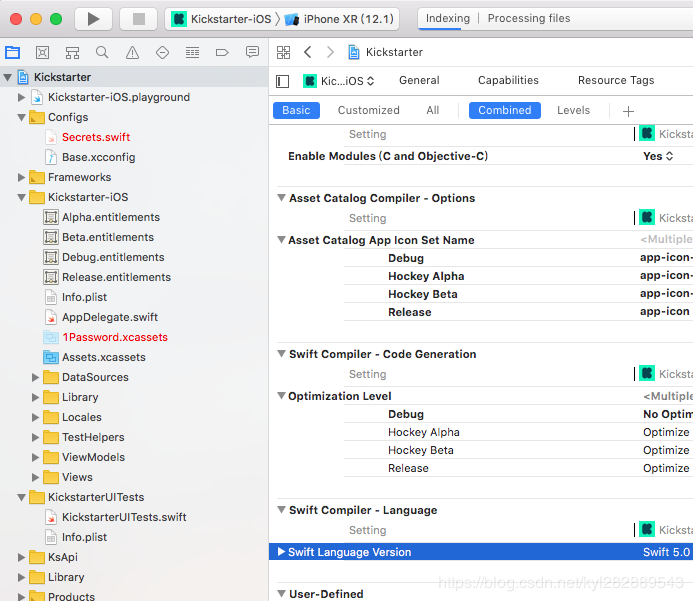Stop the running build
This screenshot has width=693, height=601.
tap(139, 19)
